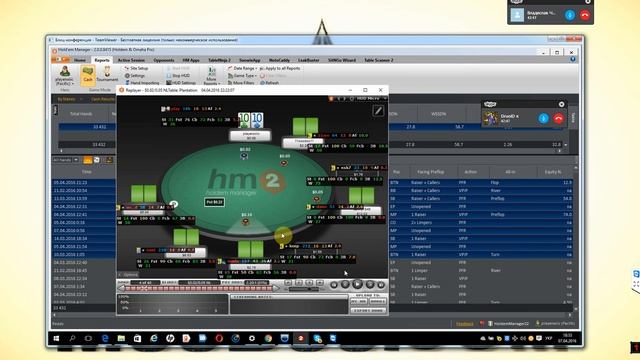The width and height of the screenshot is (640, 360).
Task: Click the Export Hand button
Action: click(x=368, y=310)
